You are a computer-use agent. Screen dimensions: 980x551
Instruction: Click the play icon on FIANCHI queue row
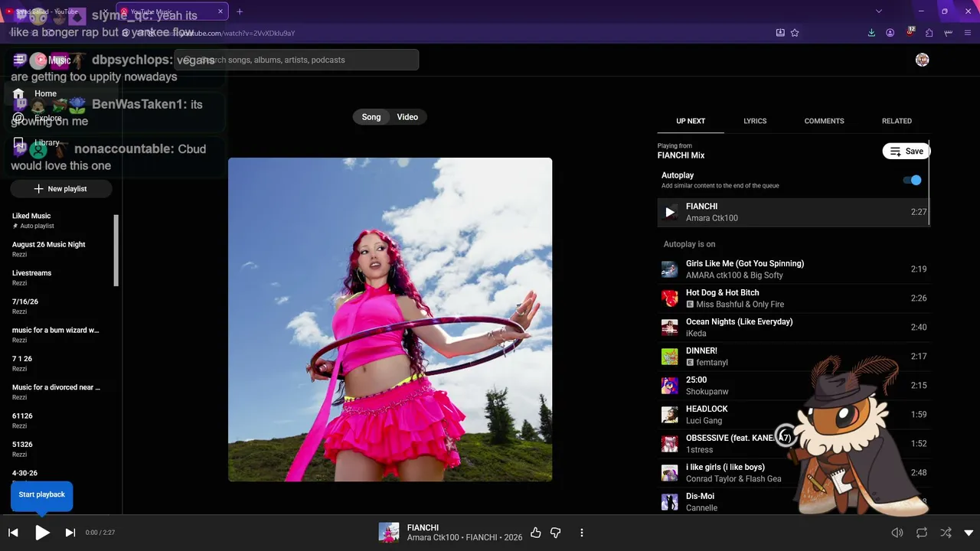(670, 212)
